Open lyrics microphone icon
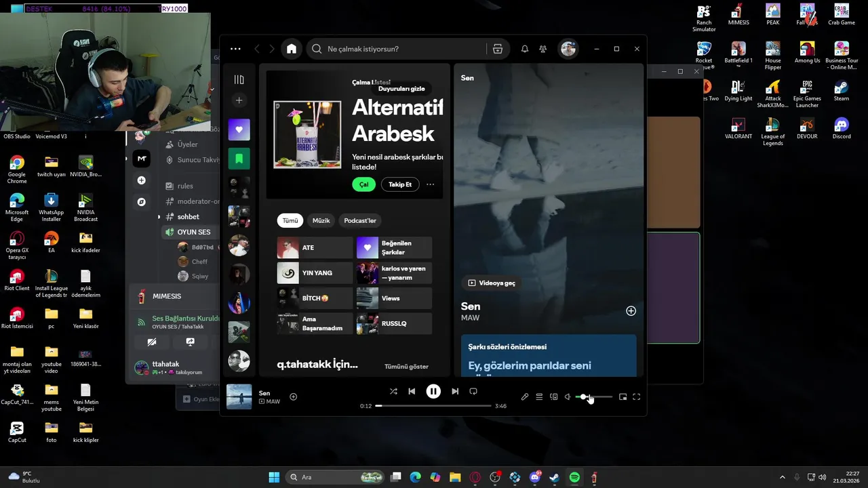 [x=524, y=396]
